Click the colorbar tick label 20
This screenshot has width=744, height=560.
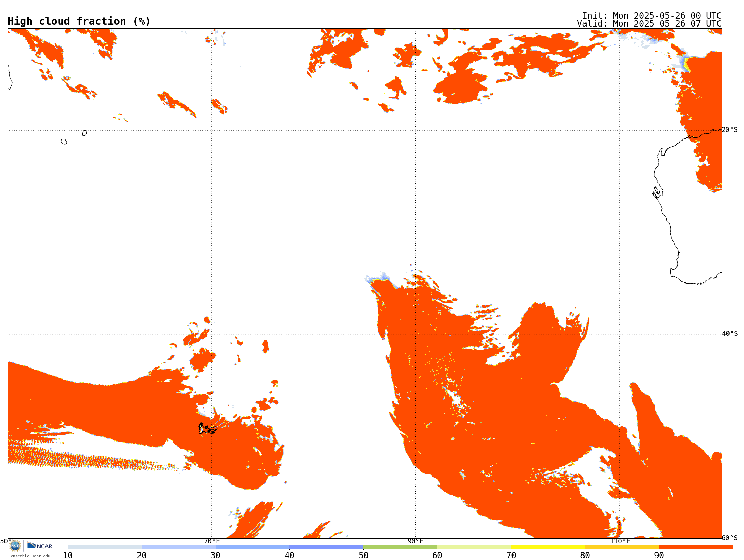point(142,556)
